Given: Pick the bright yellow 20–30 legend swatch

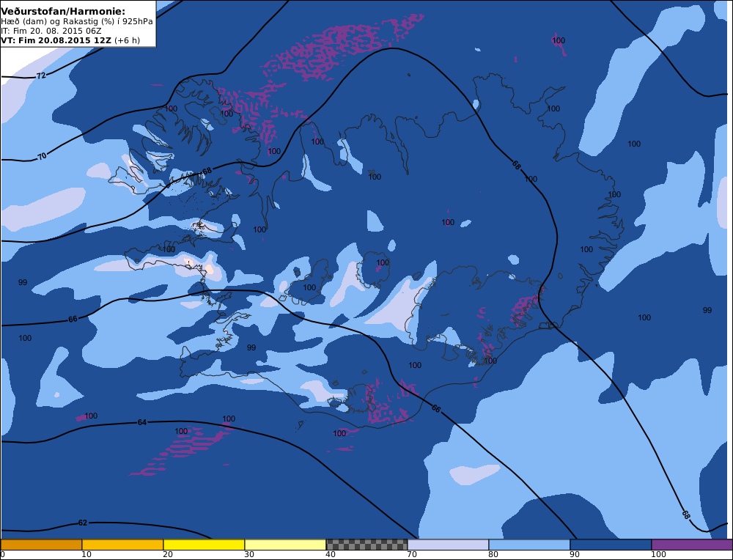Looking at the screenshot, I should click(x=204, y=545).
